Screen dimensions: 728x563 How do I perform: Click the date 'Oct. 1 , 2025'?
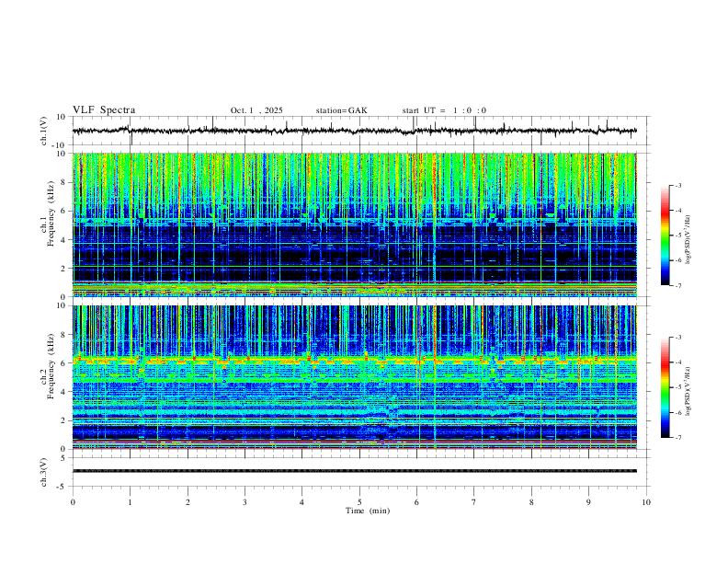click(x=256, y=110)
